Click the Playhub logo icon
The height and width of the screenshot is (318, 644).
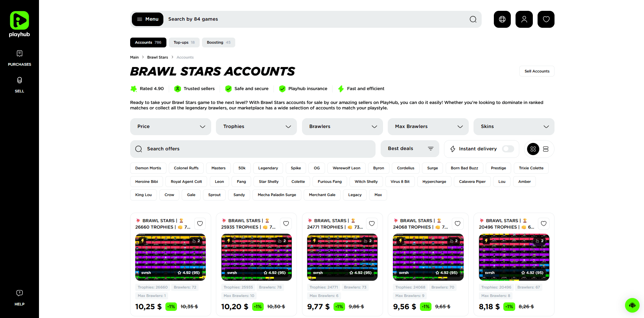click(19, 20)
